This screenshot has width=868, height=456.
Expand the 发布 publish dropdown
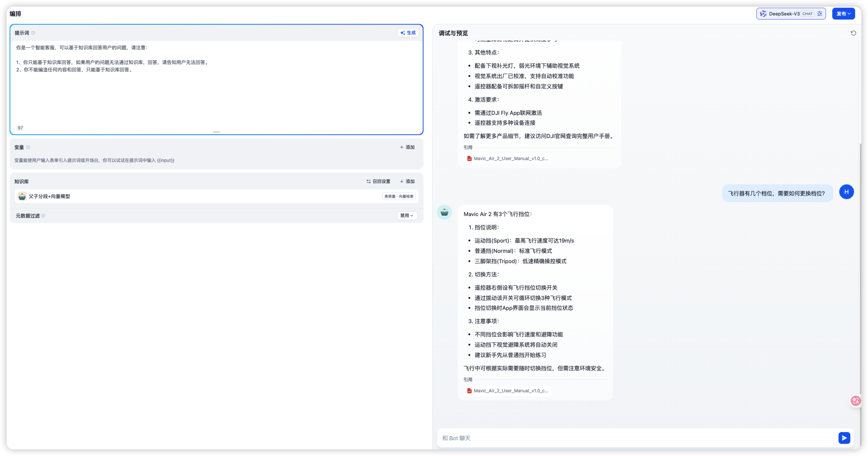pyautogui.click(x=843, y=14)
